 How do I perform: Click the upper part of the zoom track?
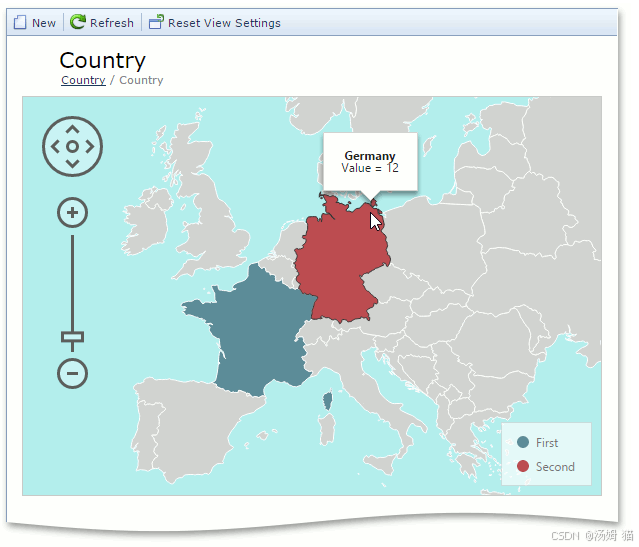(x=73, y=261)
